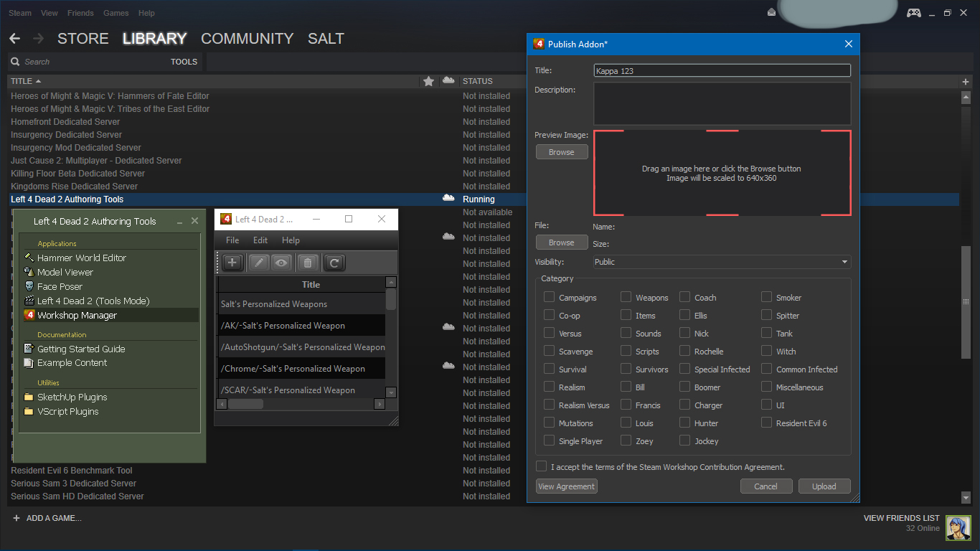Viewport: 980px width, 551px height.
Task: Click the user avatar near friends list
Action: pyautogui.click(x=958, y=529)
